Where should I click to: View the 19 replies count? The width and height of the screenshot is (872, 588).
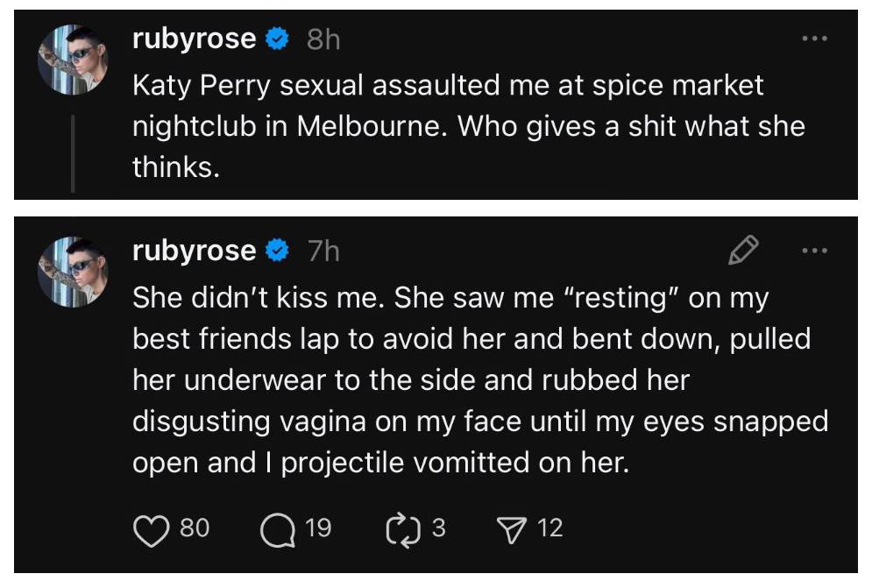[319, 528]
